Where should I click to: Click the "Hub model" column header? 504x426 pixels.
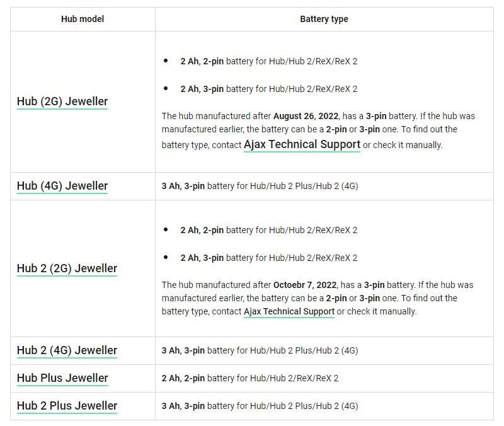83,19
